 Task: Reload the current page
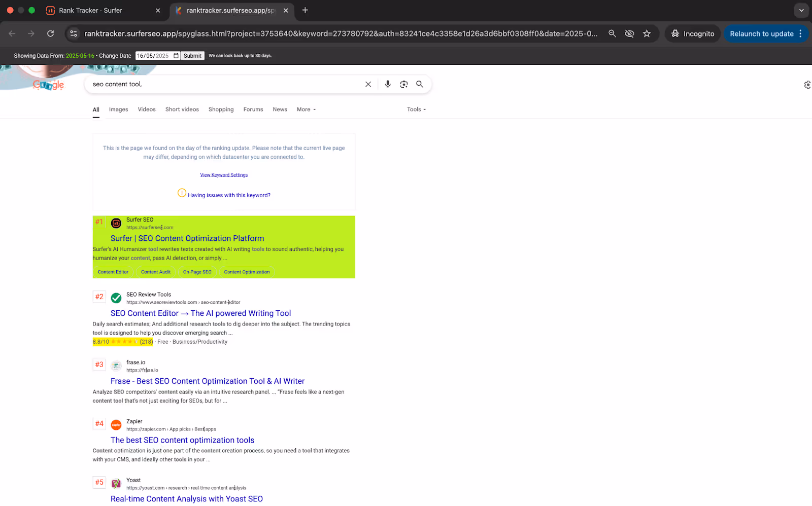click(50, 33)
